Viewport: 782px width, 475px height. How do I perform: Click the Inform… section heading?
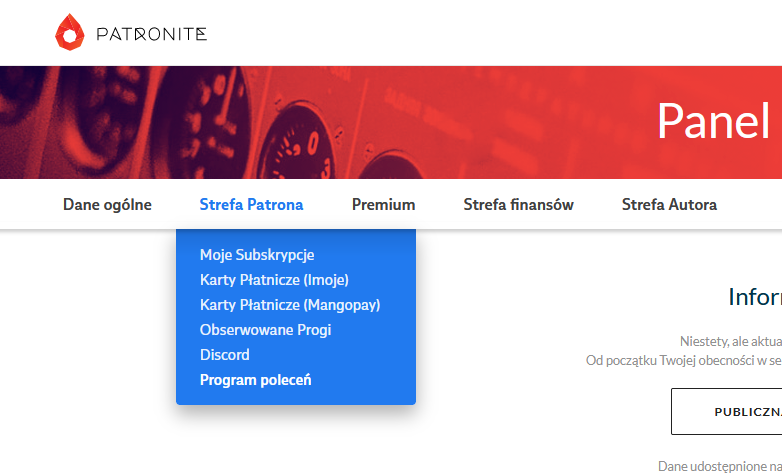click(x=754, y=297)
